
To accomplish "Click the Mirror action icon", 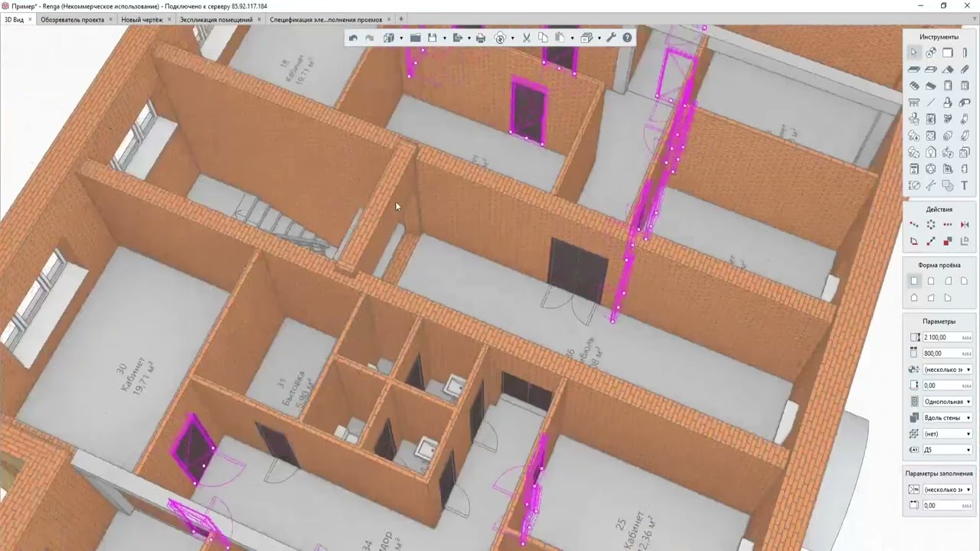I will tap(965, 225).
